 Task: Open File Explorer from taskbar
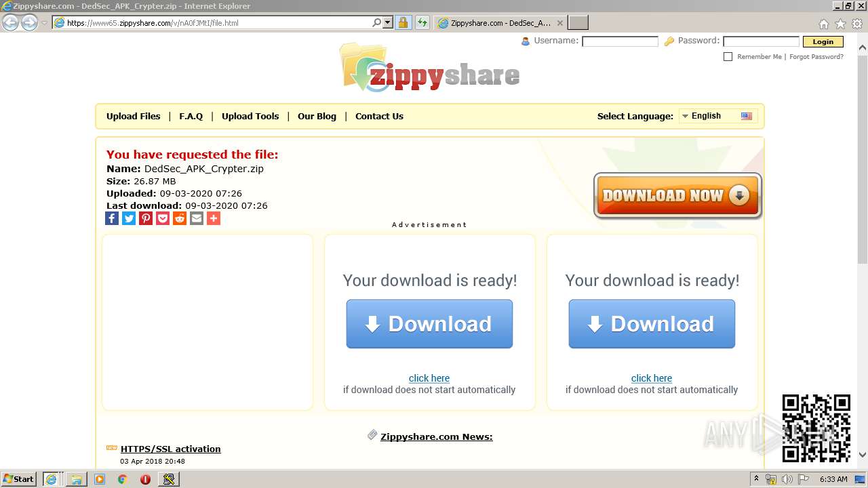77,479
